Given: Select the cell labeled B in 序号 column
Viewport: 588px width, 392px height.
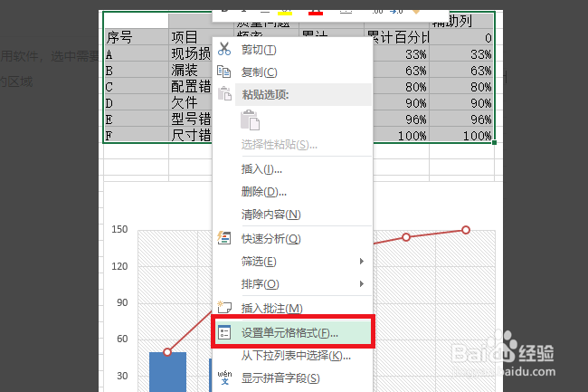Looking at the screenshot, I should coord(136,70).
